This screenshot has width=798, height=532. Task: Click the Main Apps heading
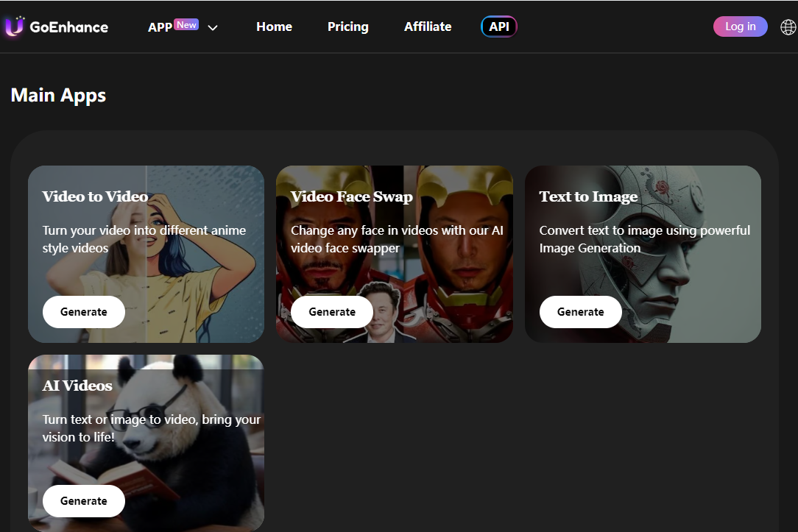pos(59,95)
